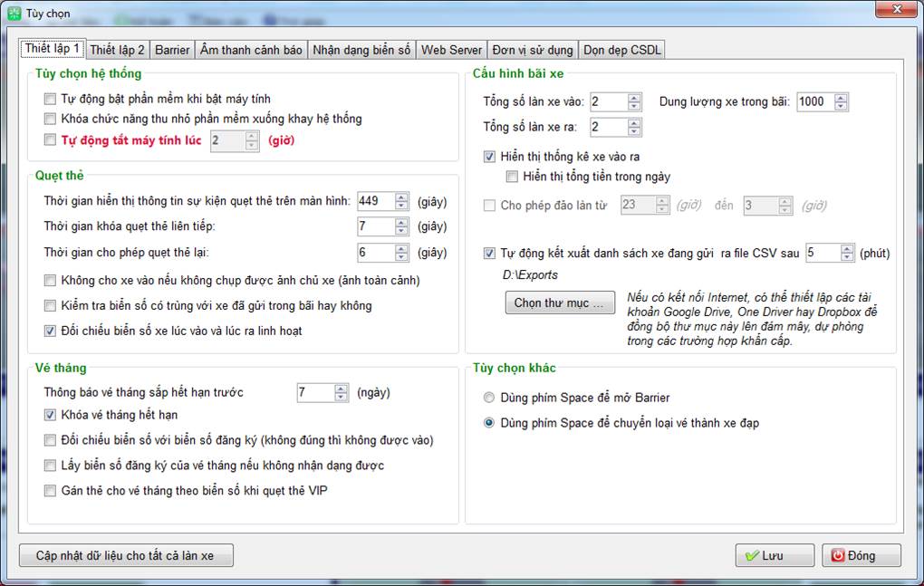
Task: Click the Tùy chọn window title icon
Action: pos(14,14)
